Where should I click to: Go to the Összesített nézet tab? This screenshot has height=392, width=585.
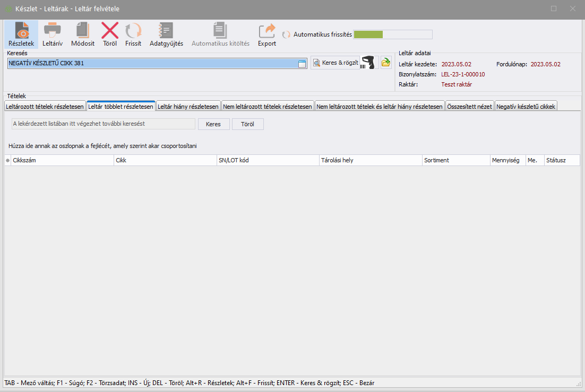[469, 107]
